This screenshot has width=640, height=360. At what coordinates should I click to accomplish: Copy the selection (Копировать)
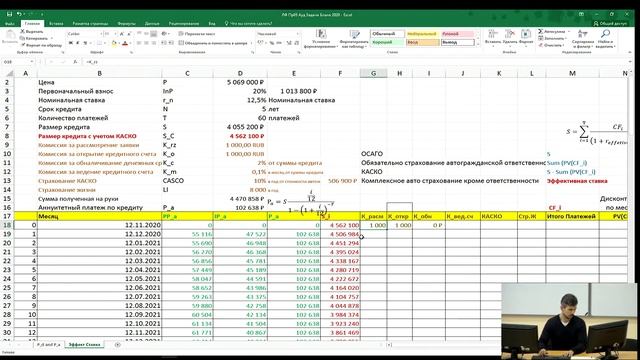pyautogui.click(x=34, y=38)
